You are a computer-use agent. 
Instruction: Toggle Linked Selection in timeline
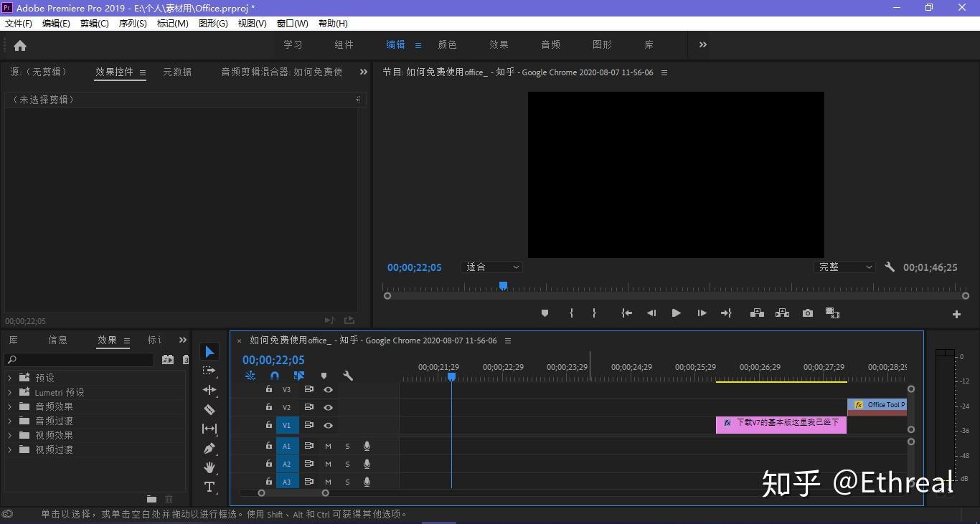point(299,376)
